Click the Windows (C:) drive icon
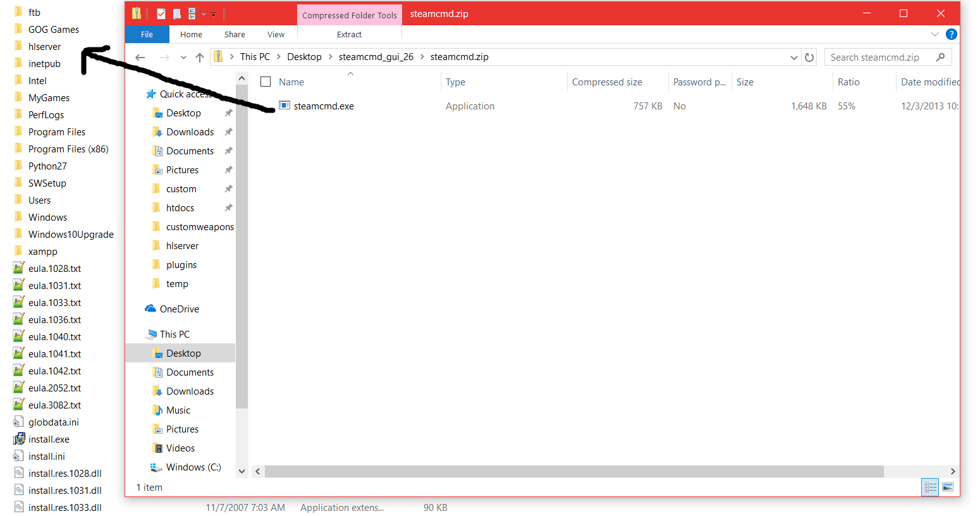This screenshot has width=980, height=516. click(156, 467)
